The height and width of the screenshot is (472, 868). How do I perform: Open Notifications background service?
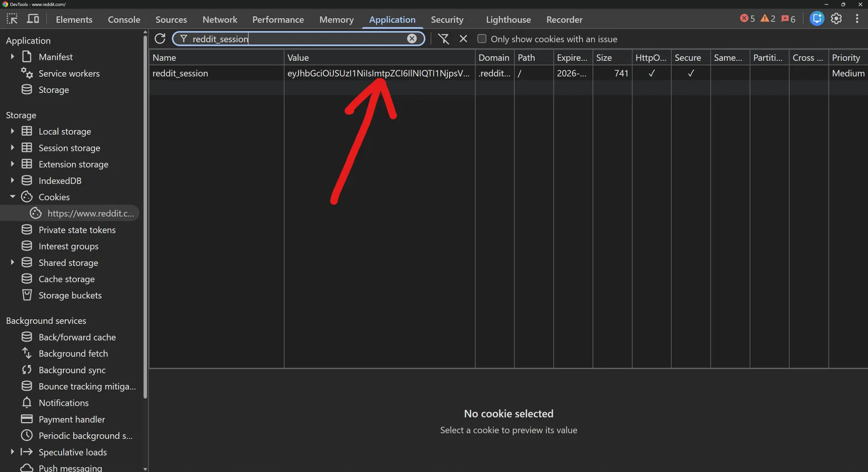point(64,403)
